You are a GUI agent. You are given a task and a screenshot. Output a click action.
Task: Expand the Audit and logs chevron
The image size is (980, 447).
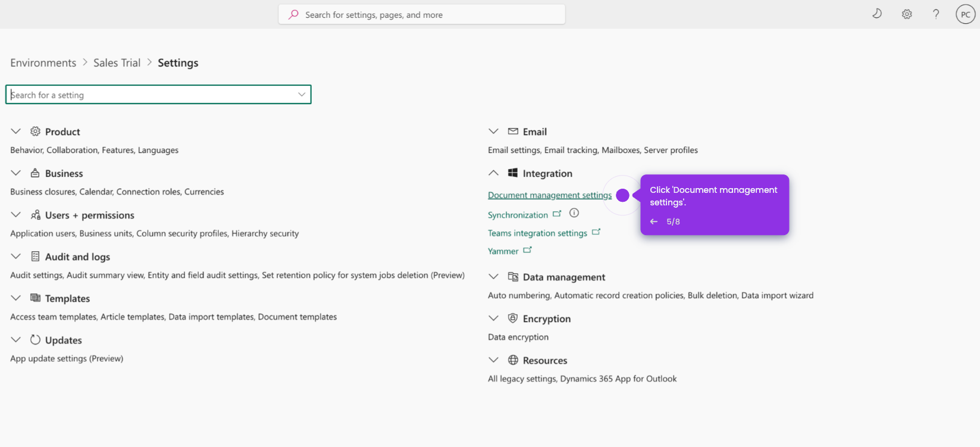point(16,256)
